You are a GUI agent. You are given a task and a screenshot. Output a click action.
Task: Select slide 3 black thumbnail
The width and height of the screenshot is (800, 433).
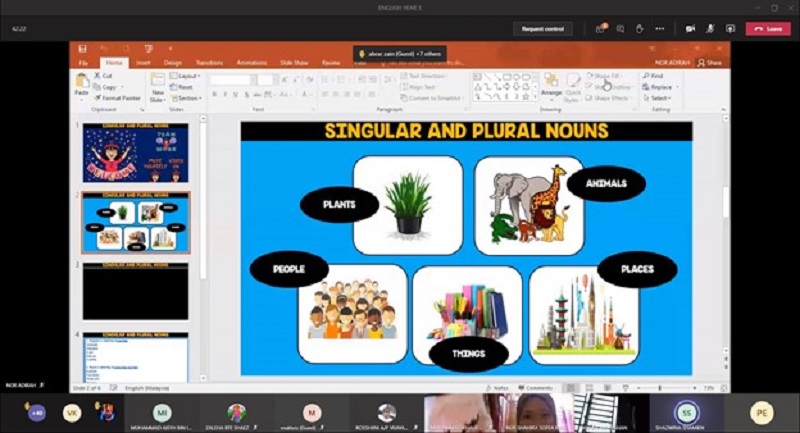click(135, 291)
